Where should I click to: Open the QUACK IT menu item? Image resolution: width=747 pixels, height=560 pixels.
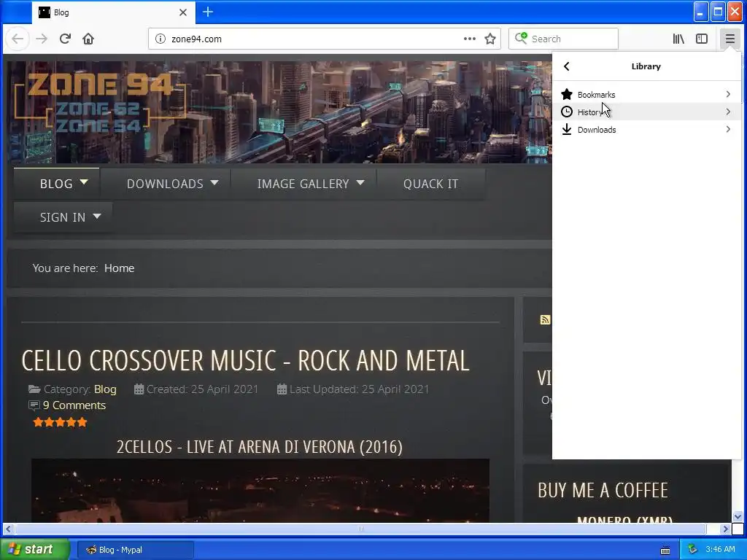(x=430, y=183)
